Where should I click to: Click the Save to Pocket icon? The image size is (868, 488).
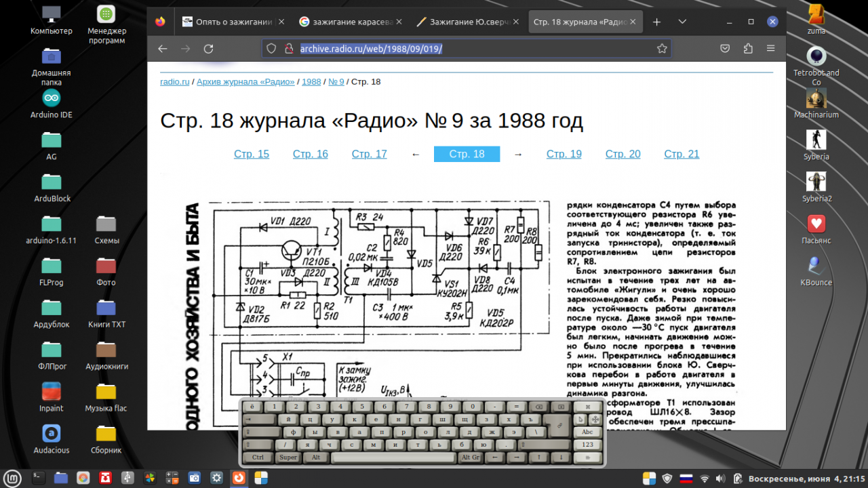tap(725, 49)
